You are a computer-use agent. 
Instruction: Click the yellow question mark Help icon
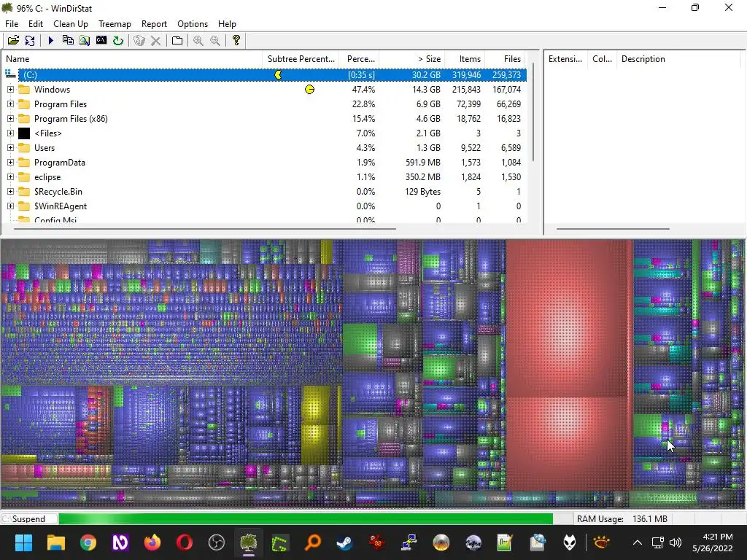[236, 41]
